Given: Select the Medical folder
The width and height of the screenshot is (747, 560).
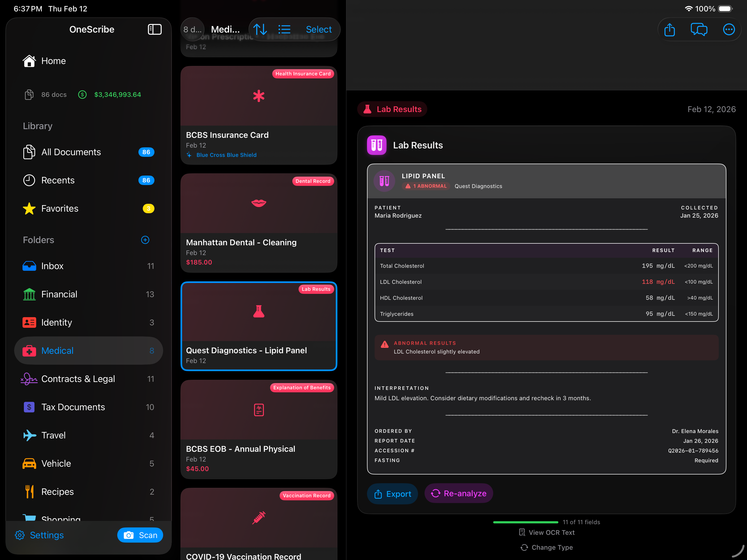Looking at the screenshot, I should tap(89, 351).
